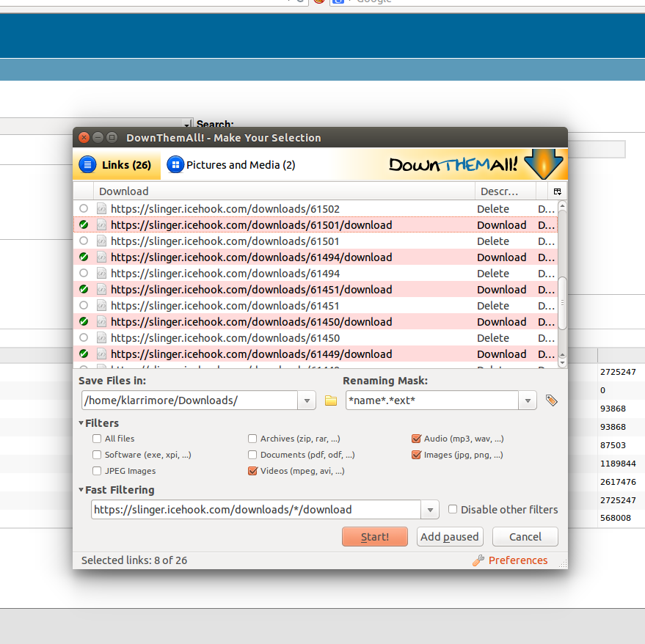645x644 pixels.
Task: Open Save Files in directory dropdown
Action: click(x=307, y=400)
